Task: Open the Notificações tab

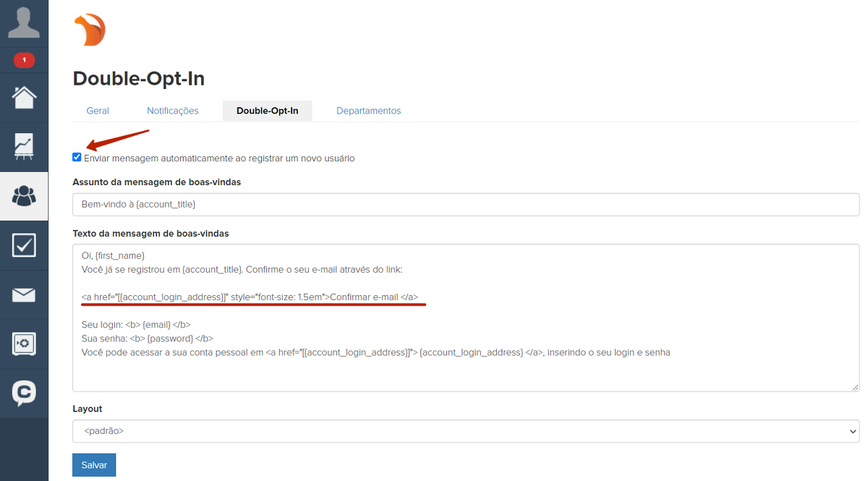Action: point(172,111)
